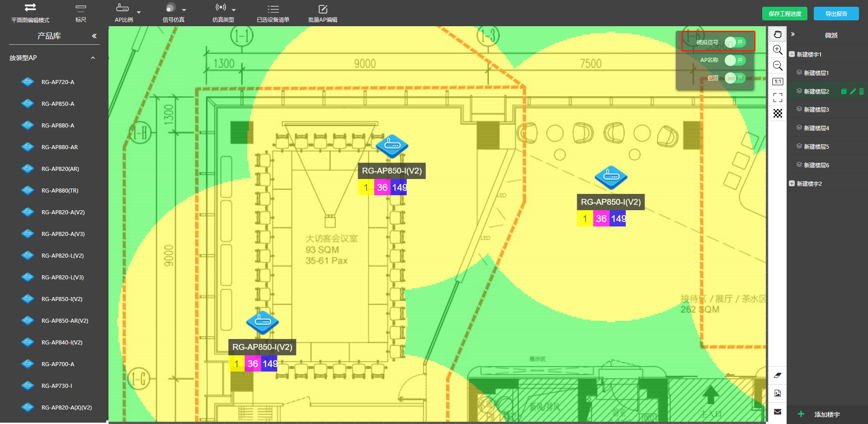
Task: Click the zoom in magnifier
Action: point(778,50)
